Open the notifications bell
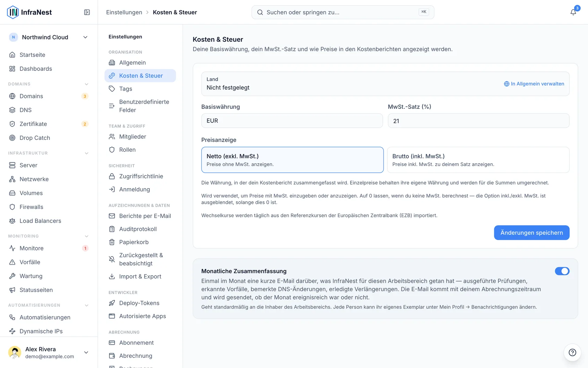The width and height of the screenshot is (588, 368). point(573,12)
